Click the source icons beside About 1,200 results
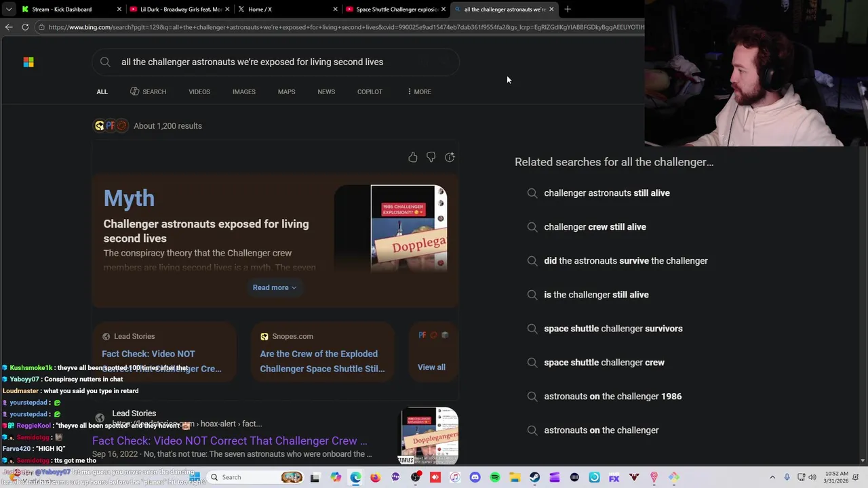This screenshot has height=488, width=868. pos(111,126)
